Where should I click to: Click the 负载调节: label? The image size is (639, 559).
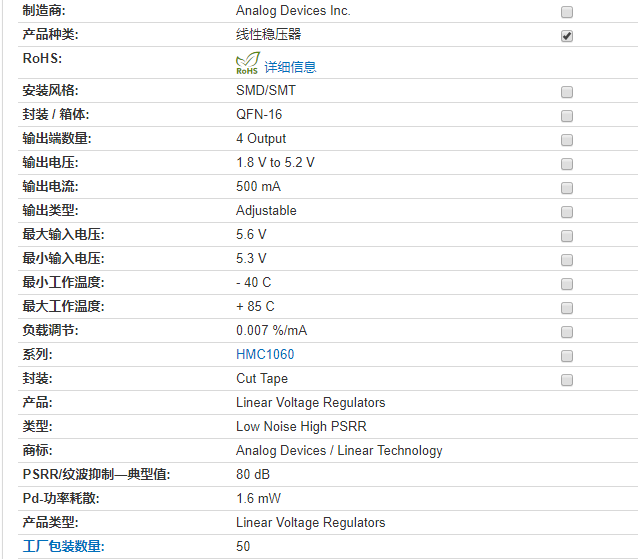click(x=50, y=330)
